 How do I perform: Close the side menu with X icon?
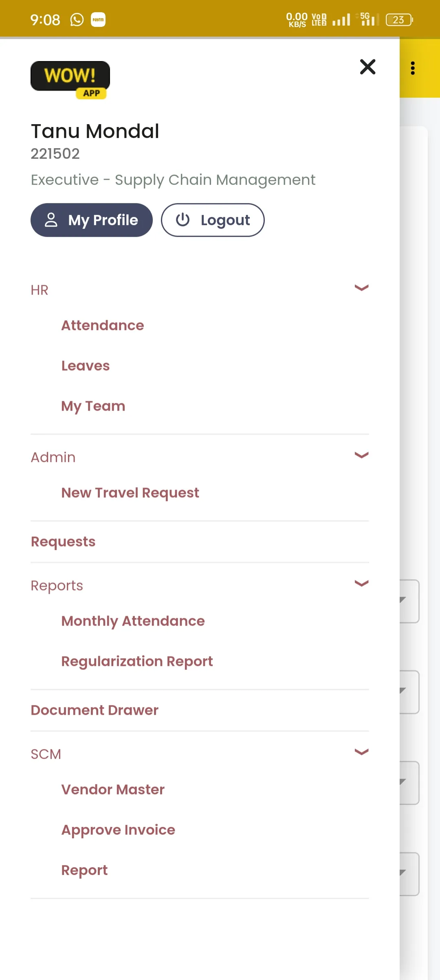pos(367,67)
